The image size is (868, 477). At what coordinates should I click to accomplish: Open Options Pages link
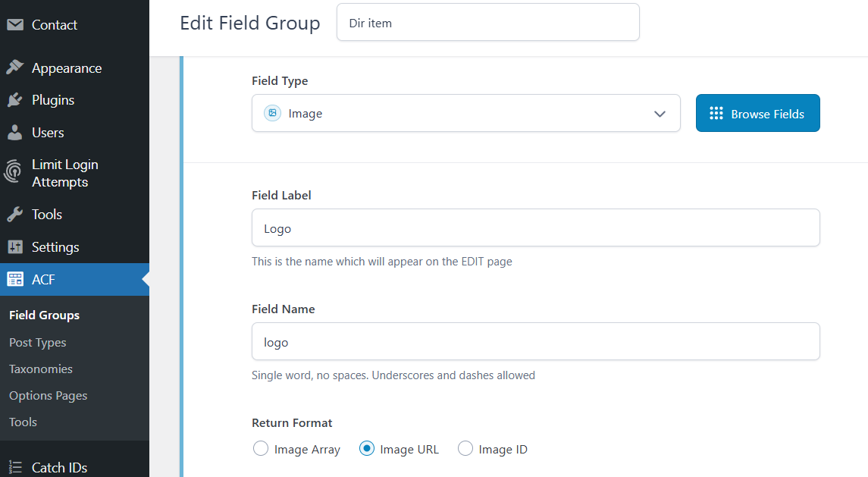(49, 396)
